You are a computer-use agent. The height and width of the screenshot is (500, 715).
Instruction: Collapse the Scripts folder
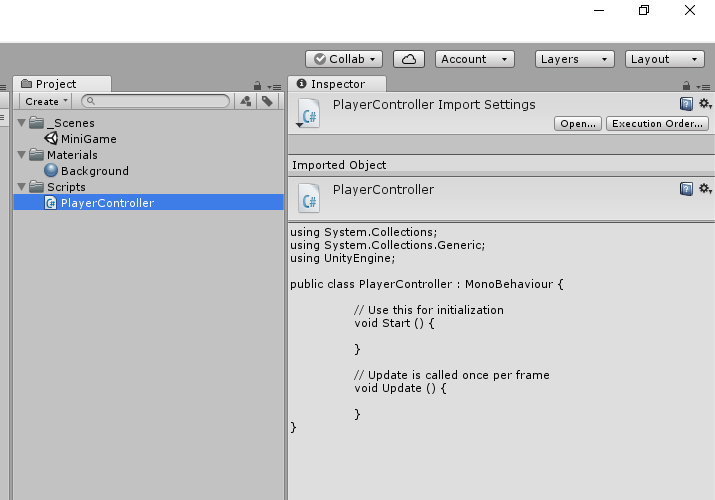(21, 186)
